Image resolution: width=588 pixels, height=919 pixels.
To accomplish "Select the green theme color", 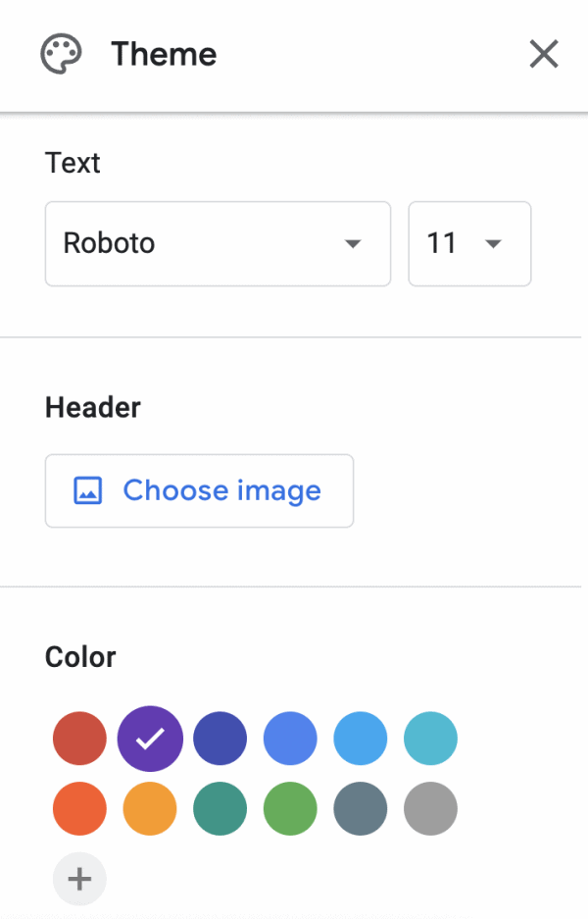I will [289, 808].
